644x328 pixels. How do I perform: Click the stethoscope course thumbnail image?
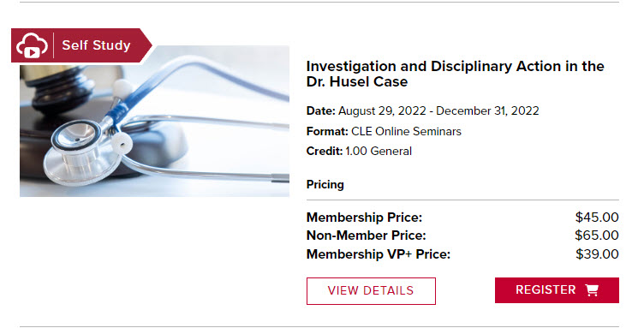pos(154,121)
